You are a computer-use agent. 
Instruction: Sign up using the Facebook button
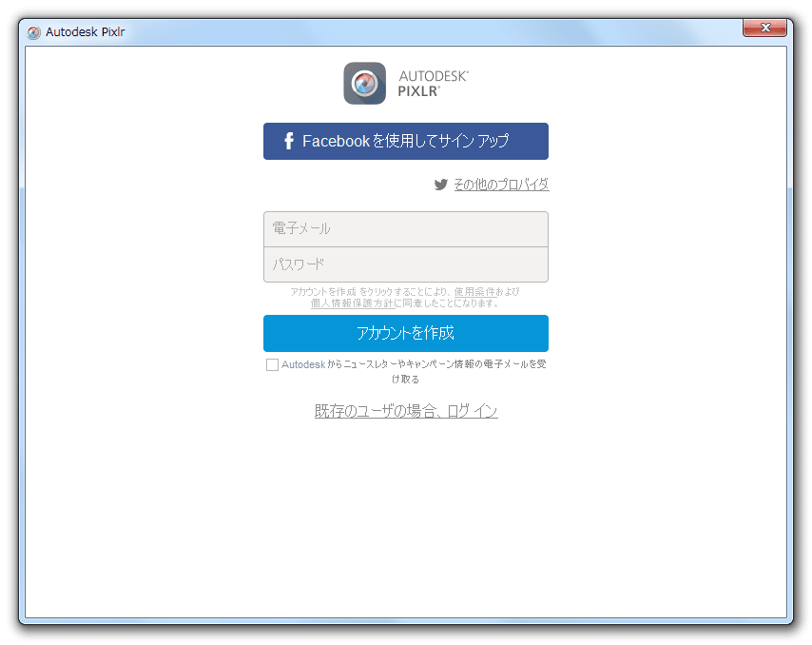tap(405, 141)
